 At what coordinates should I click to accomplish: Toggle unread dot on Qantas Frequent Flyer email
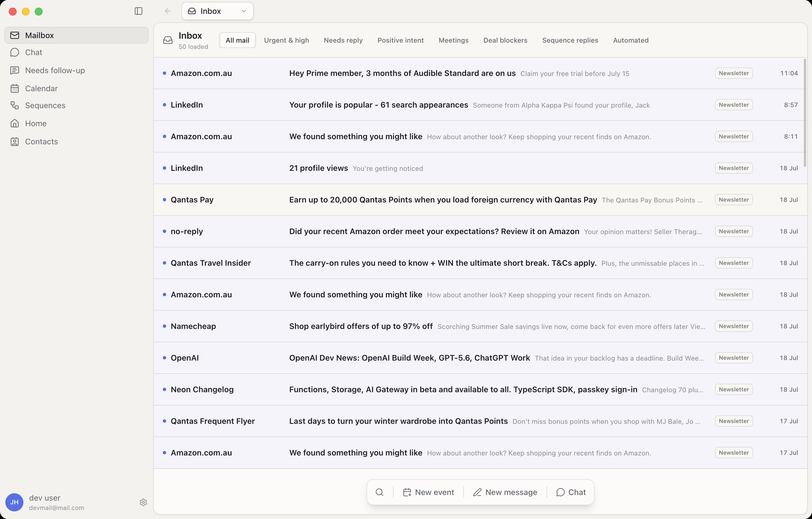click(x=164, y=421)
